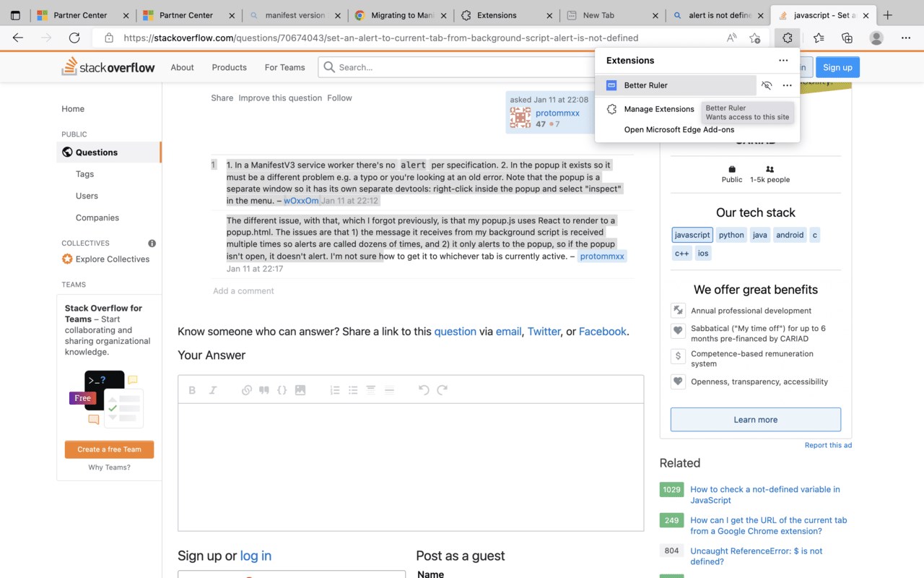The height and width of the screenshot is (578, 924).
Task: Click the Bold formatting icon
Action: coord(192,390)
